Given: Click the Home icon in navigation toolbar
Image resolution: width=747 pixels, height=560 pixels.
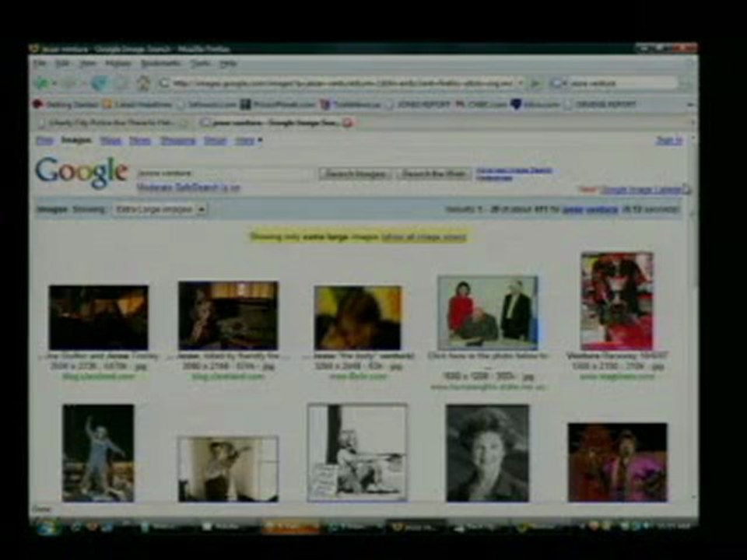Looking at the screenshot, I should pyautogui.click(x=143, y=83).
